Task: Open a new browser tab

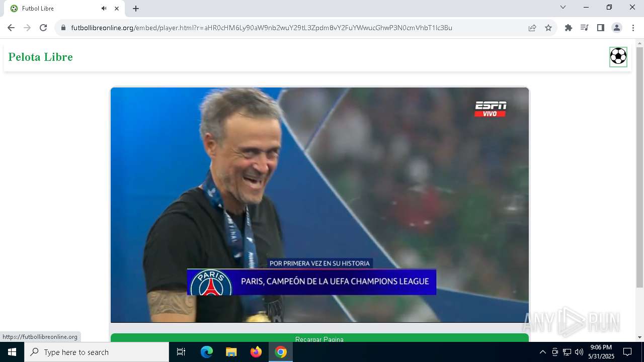Action: pyautogui.click(x=136, y=9)
